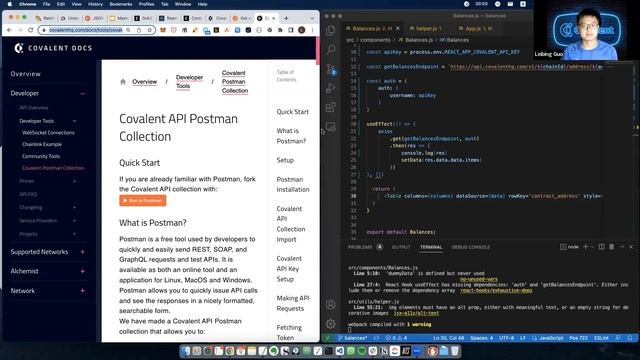Switch to the OUTPUT panel tab
Image resolution: width=640 pixels, height=360 pixels.
401,247
